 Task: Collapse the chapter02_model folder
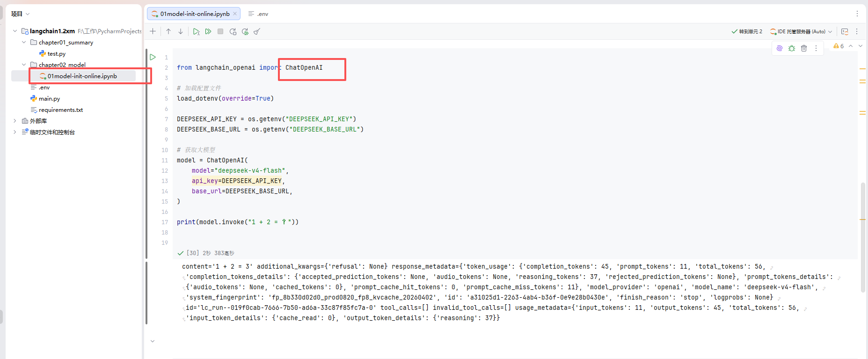tap(24, 65)
